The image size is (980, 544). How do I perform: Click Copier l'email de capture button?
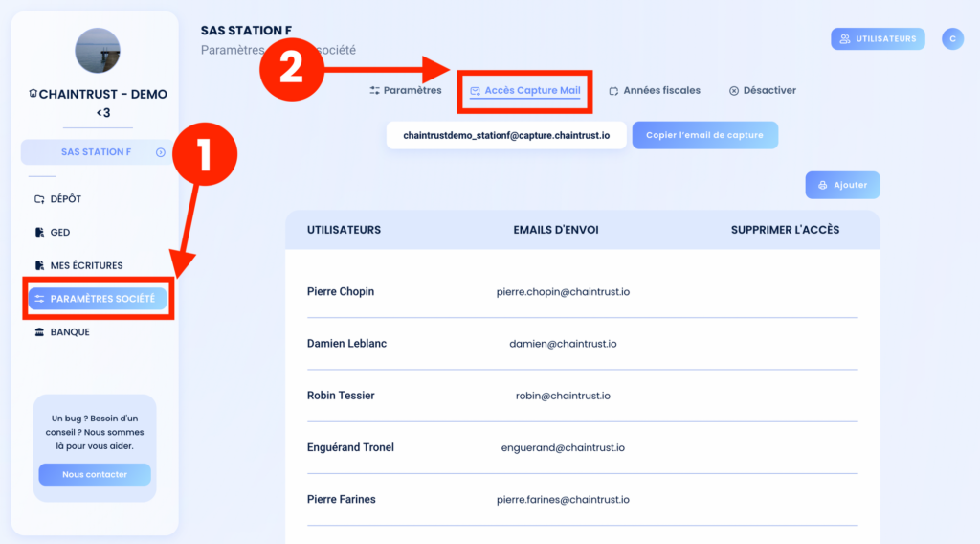point(705,135)
